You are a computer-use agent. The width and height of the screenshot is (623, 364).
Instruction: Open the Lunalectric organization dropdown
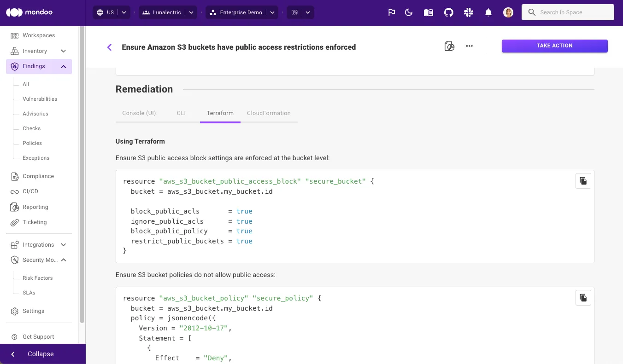192,12
